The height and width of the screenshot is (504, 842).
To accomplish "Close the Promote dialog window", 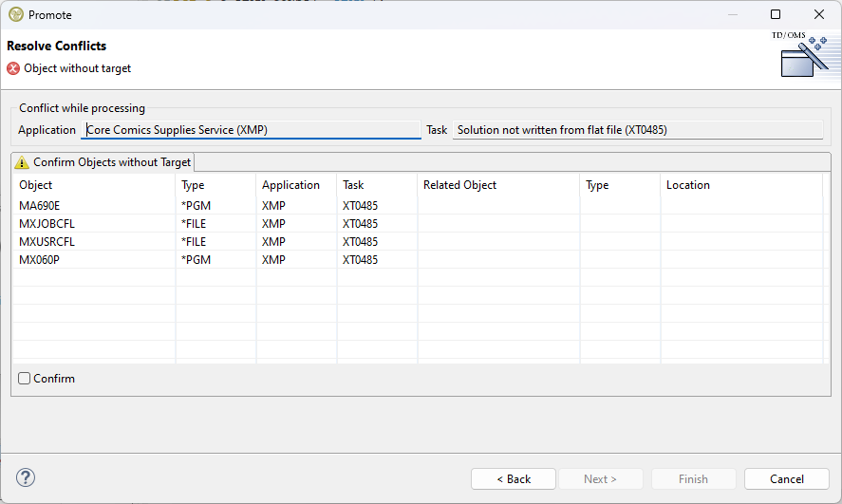I will pyautogui.click(x=818, y=14).
